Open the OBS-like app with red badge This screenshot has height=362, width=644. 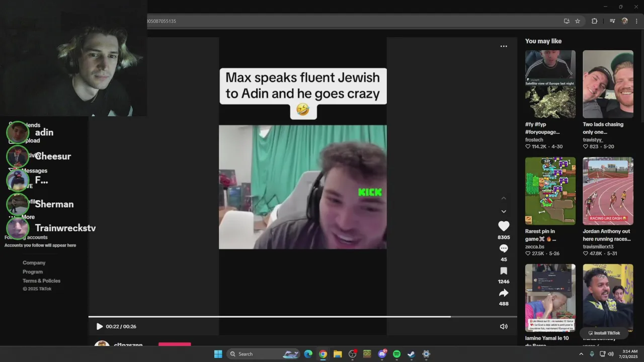tap(353, 354)
